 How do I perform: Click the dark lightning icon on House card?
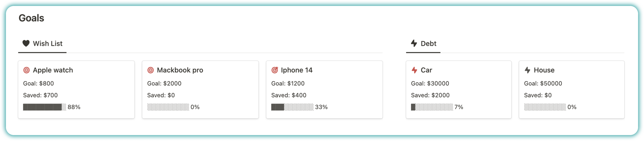pyautogui.click(x=527, y=70)
